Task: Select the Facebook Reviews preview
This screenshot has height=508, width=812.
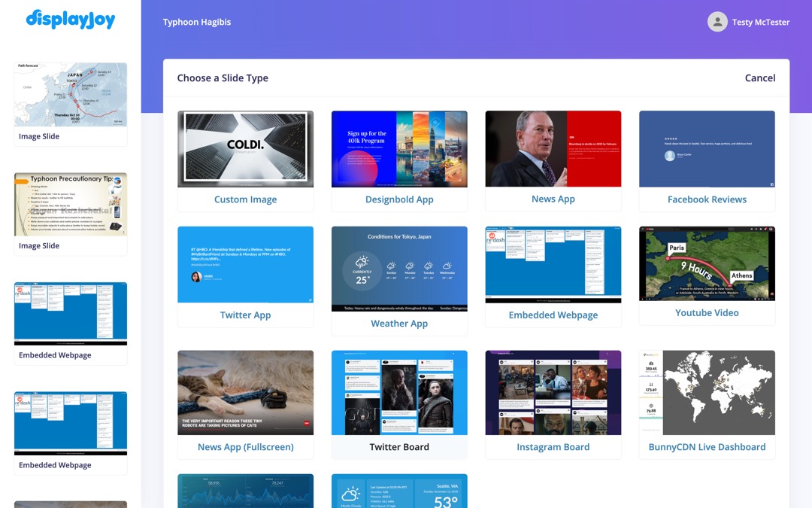Action: (x=707, y=149)
